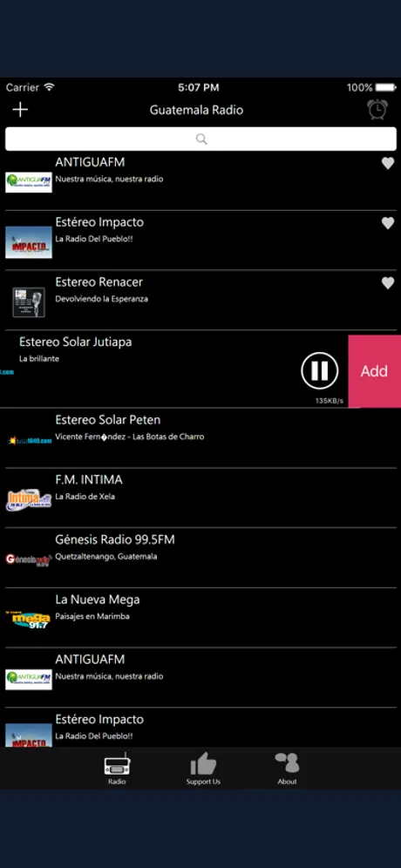Play station title F.M. INTIMA
The image size is (401, 868).
tap(89, 479)
